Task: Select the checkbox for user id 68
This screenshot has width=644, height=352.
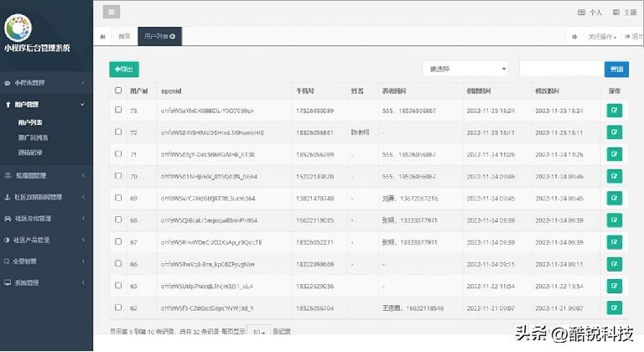Action: tap(118, 220)
